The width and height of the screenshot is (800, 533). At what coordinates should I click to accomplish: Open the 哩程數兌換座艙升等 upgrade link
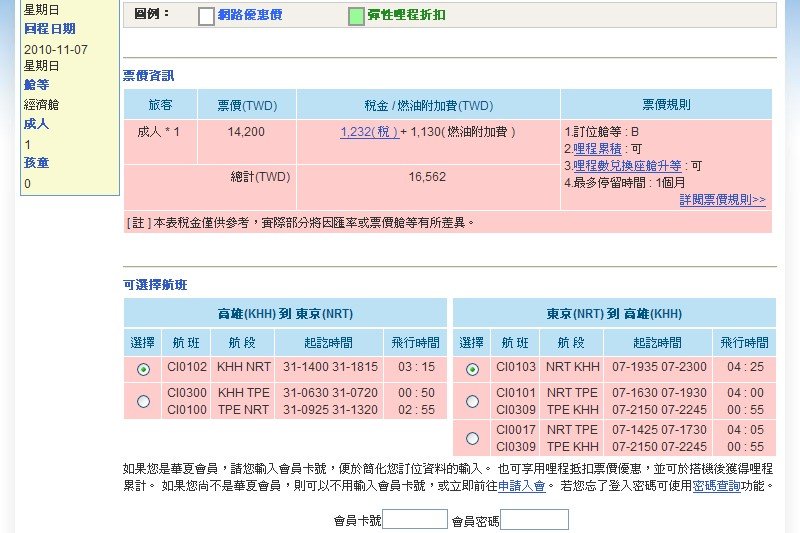click(x=628, y=166)
